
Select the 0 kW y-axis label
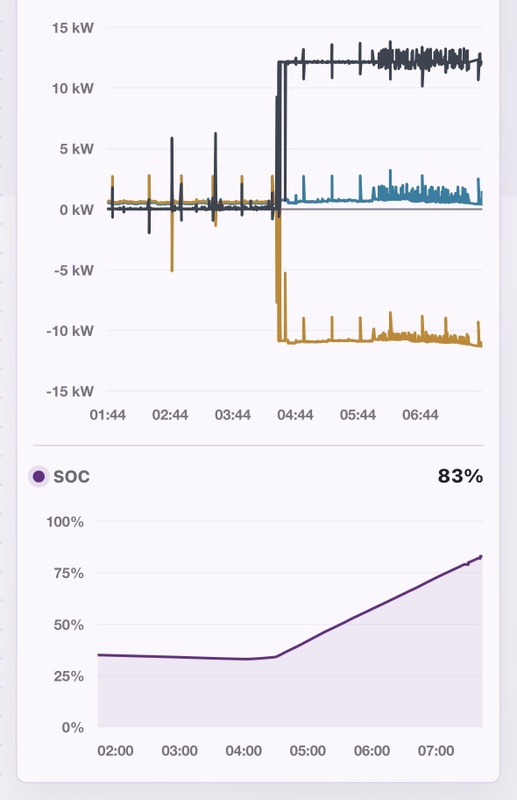(77, 210)
